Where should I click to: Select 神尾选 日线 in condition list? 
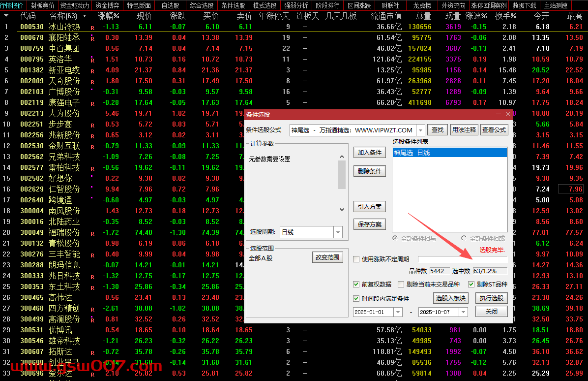click(x=449, y=153)
